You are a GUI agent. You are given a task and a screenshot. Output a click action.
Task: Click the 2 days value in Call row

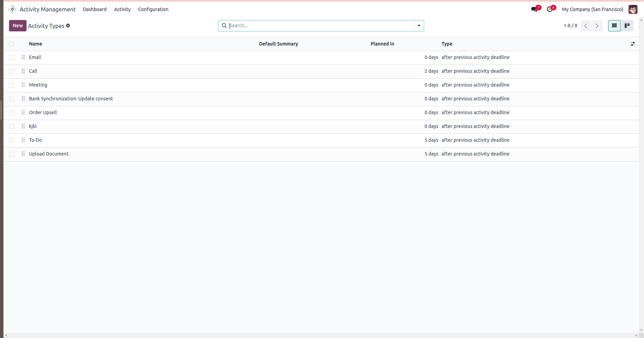point(431,71)
